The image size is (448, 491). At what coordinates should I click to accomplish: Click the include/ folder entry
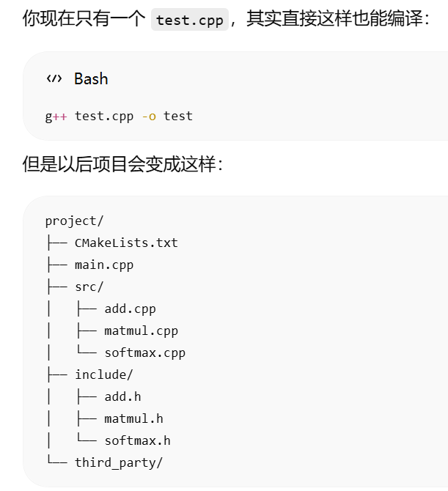point(103,374)
